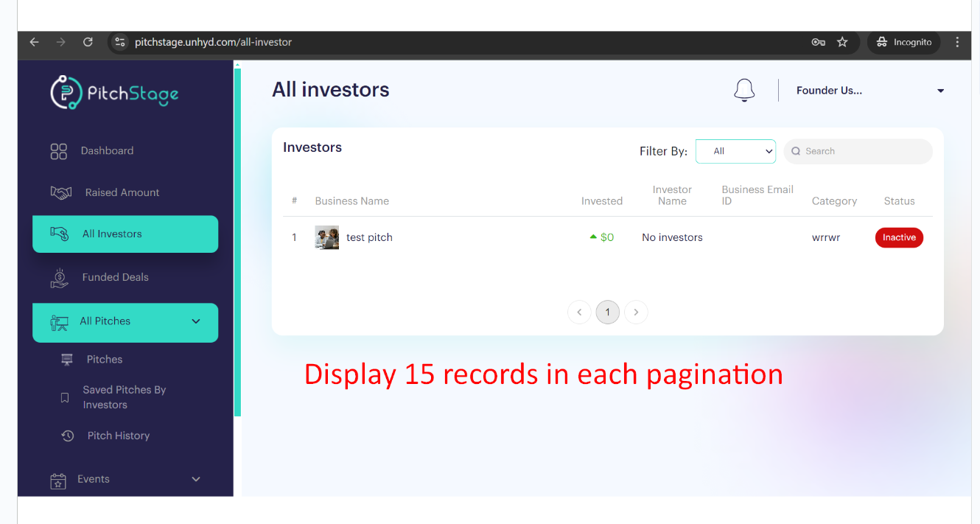Viewport: 980px width, 524px height.
Task: Open the Filter By All dropdown
Action: tap(735, 151)
